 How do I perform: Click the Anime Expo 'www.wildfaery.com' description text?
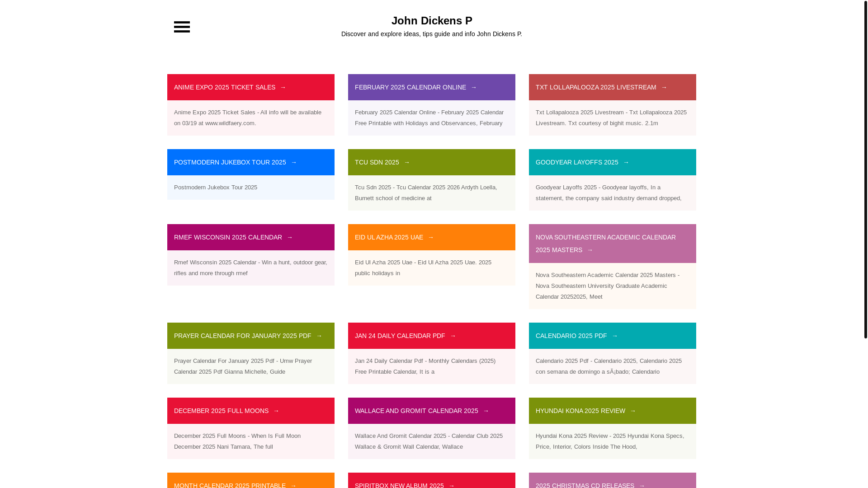pyautogui.click(x=248, y=118)
